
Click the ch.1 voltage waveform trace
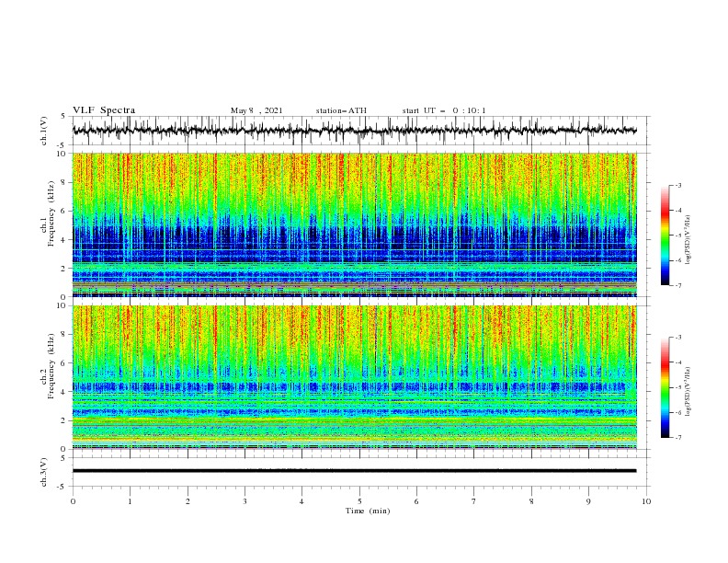(354, 131)
